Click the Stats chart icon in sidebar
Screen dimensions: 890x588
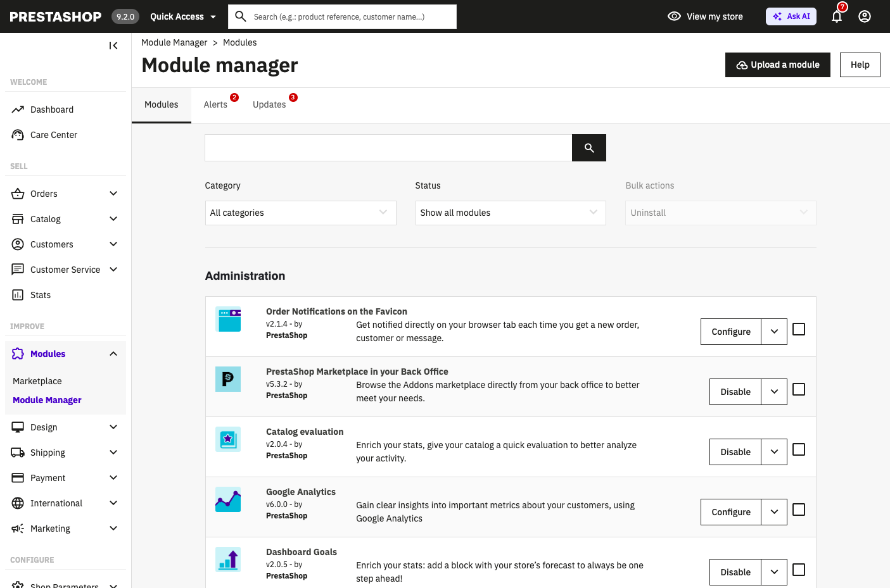[x=18, y=295]
